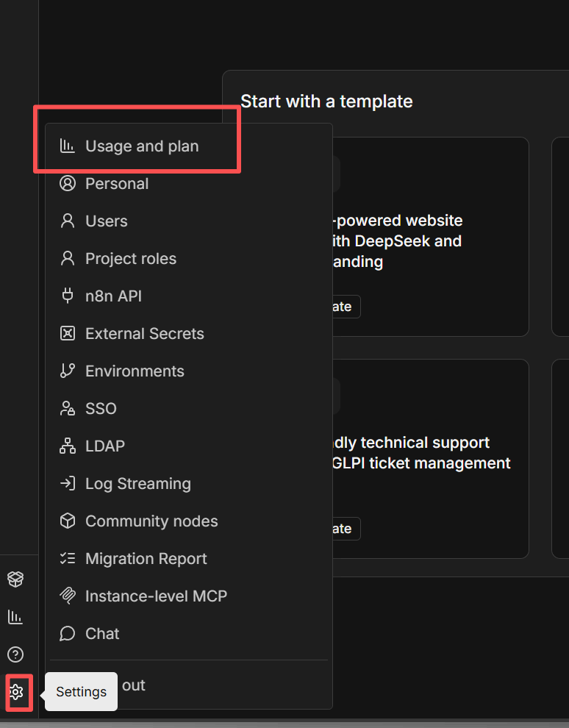The image size is (569, 728).
Task: Click the network icon for LDAP
Action: point(68,446)
